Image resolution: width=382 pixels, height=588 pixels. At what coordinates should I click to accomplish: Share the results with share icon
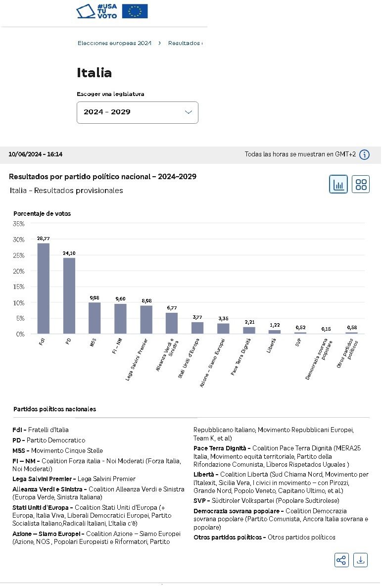click(341, 560)
